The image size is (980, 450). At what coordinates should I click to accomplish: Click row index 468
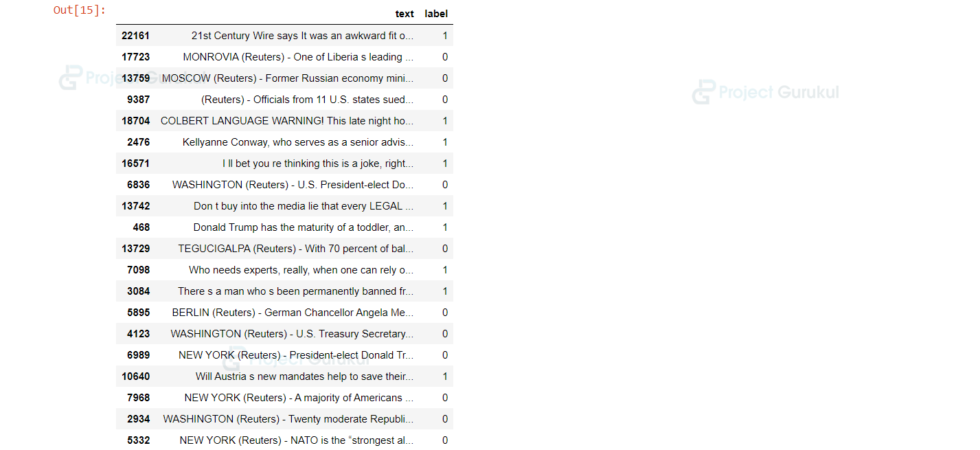point(141,227)
